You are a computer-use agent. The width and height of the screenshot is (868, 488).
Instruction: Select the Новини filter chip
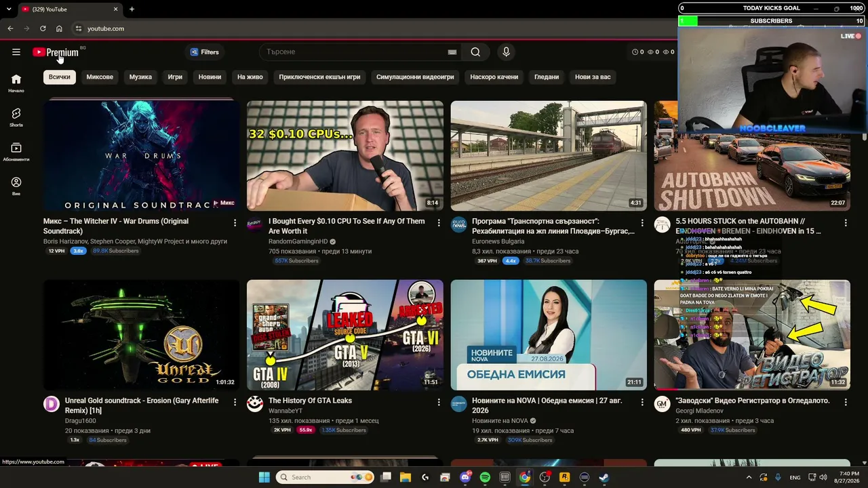(x=210, y=77)
